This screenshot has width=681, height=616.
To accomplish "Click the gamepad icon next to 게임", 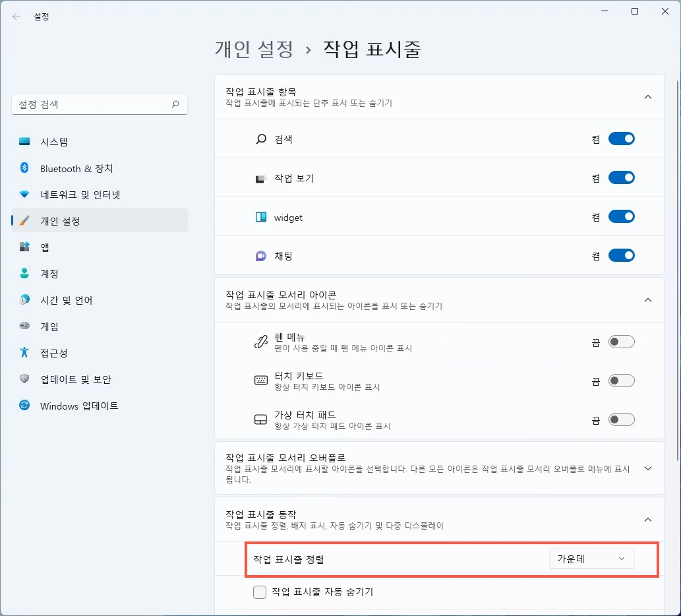I will click(24, 326).
